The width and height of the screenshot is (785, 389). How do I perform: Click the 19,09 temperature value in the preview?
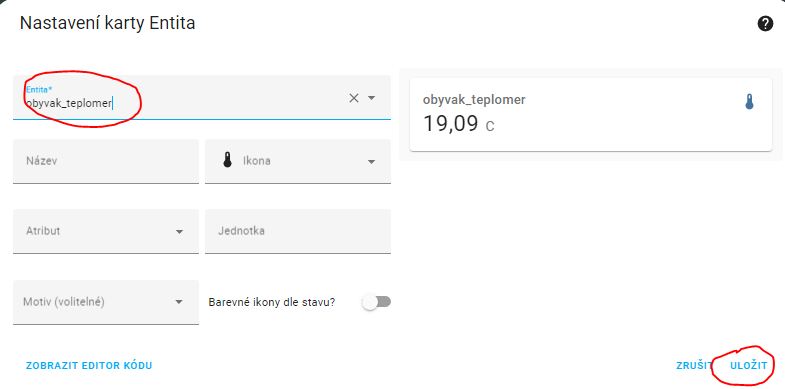click(451, 123)
